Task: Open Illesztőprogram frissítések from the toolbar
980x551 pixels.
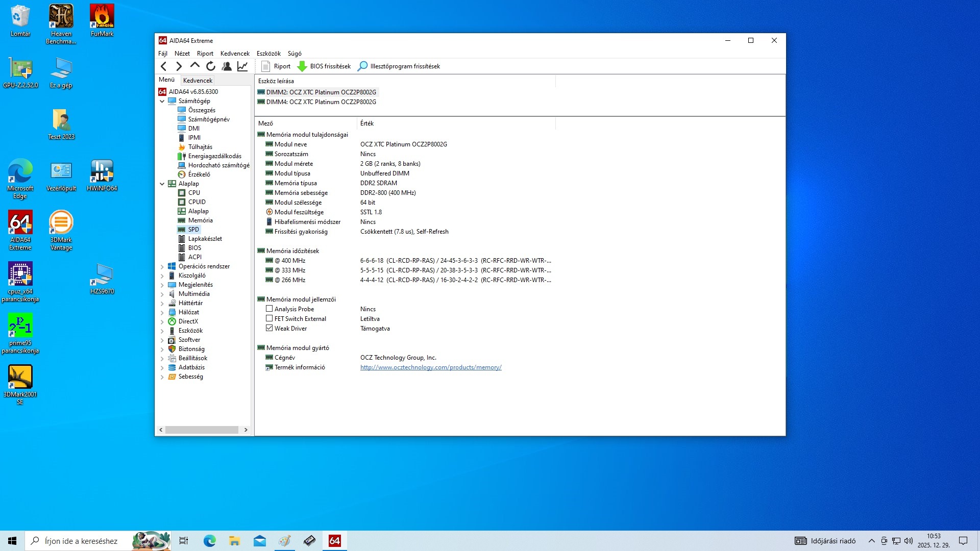Action: point(399,66)
